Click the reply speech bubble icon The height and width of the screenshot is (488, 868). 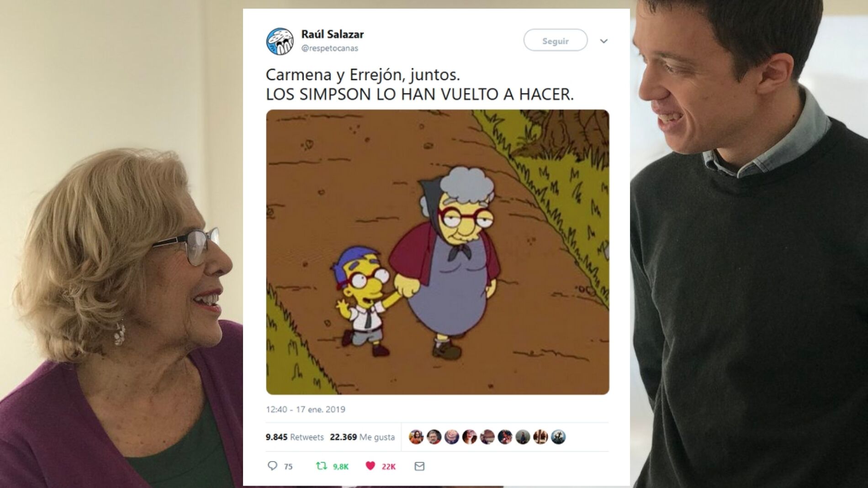point(272,466)
